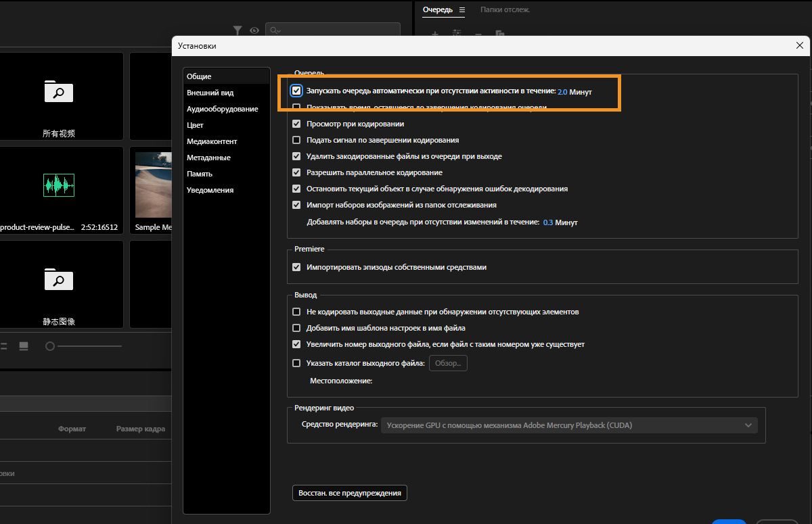Enable Указать каталог выходного файла checkbox
Screen dimensions: 812x524
tap(296, 363)
